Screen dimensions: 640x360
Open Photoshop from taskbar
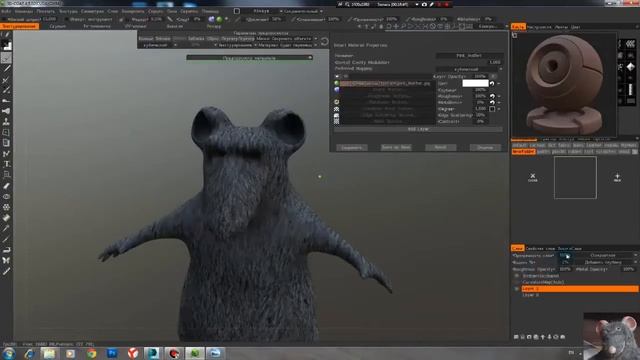(x=112, y=353)
